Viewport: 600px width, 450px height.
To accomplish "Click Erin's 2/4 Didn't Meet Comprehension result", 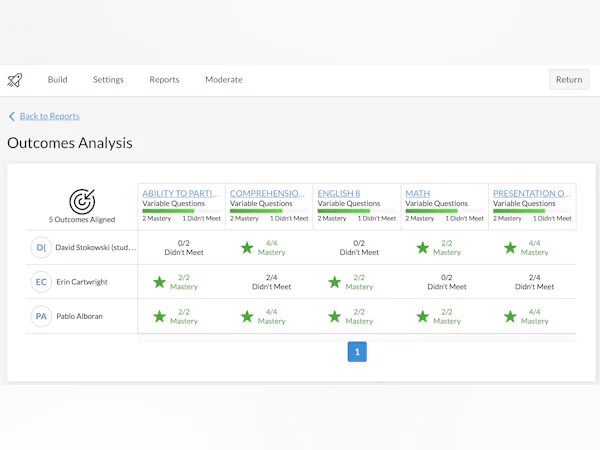I will [x=271, y=282].
